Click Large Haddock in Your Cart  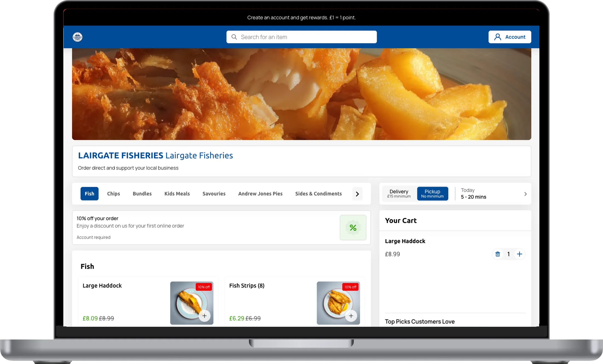coord(405,241)
